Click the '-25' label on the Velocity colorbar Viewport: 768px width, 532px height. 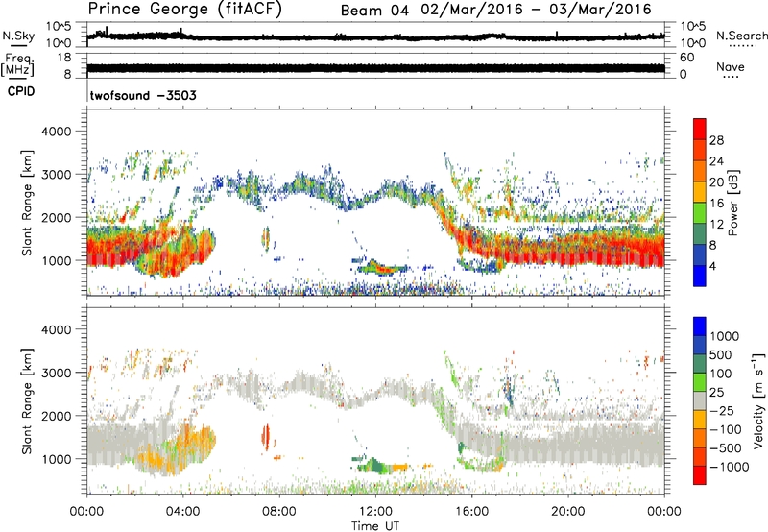click(723, 411)
